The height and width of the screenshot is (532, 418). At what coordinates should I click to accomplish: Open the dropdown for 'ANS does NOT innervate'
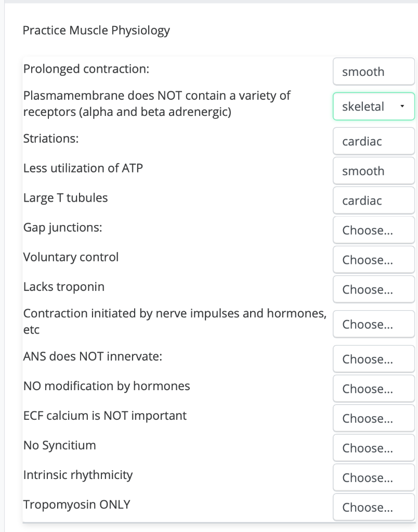tap(373, 358)
